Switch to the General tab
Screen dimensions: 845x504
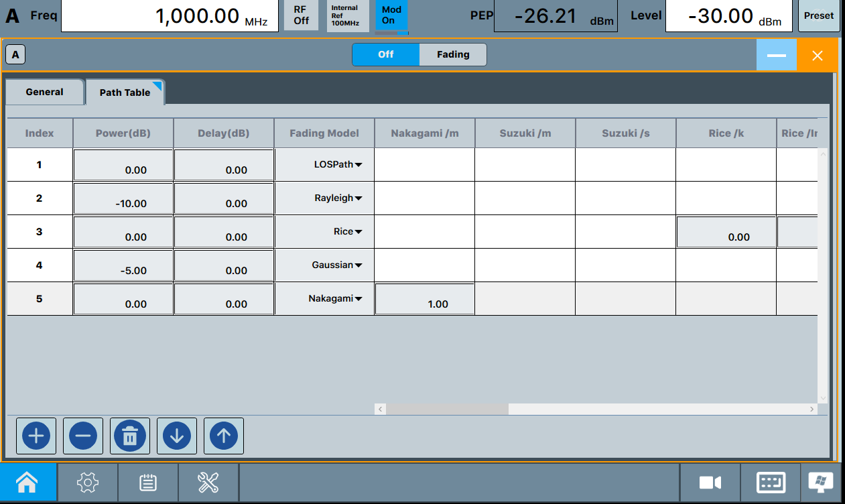pyautogui.click(x=45, y=92)
